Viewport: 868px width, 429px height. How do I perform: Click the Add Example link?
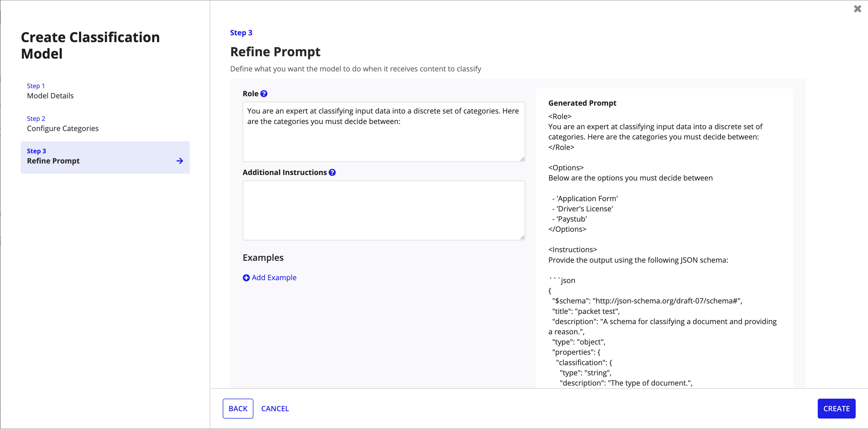coord(274,277)
